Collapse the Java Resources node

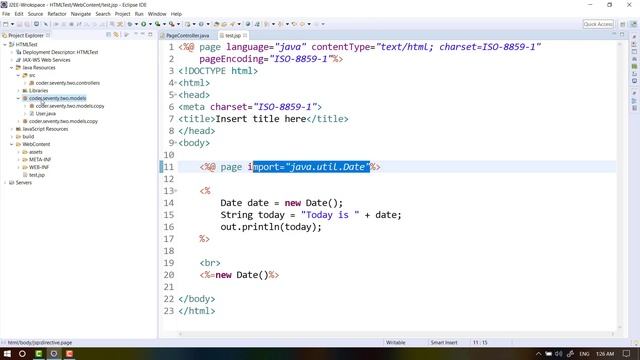(12, 68)
